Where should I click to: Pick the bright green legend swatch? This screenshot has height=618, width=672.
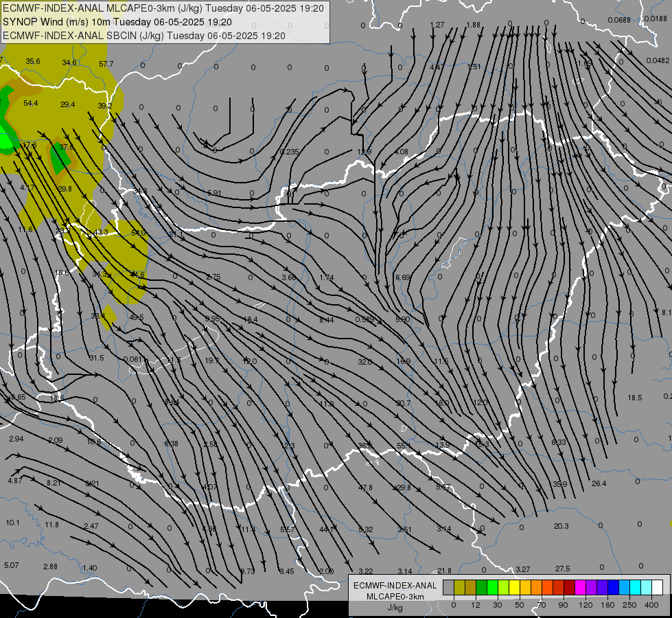tap(492, 588)
